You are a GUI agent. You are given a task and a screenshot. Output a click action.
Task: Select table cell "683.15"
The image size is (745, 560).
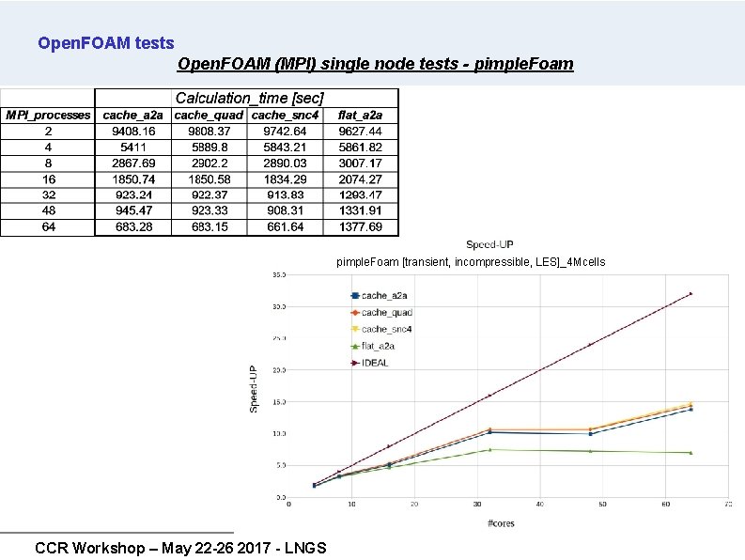coord(210,226)
